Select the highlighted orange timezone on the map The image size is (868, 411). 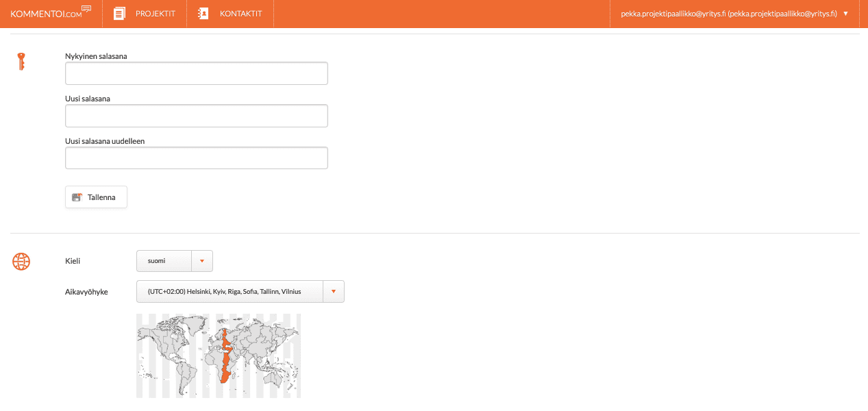point(225,356)
